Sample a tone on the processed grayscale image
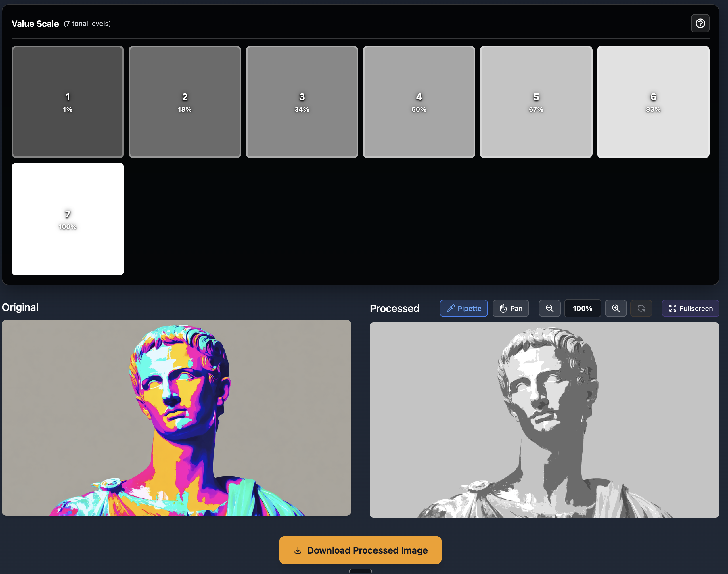 pos(544,420)
